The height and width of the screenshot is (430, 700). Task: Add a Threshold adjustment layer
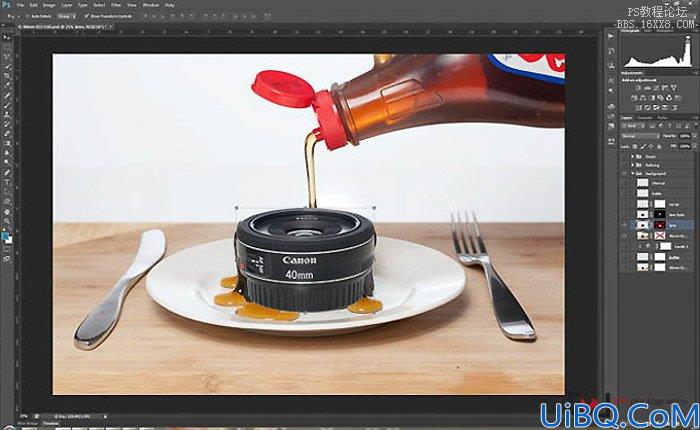[x=656, y=108]
